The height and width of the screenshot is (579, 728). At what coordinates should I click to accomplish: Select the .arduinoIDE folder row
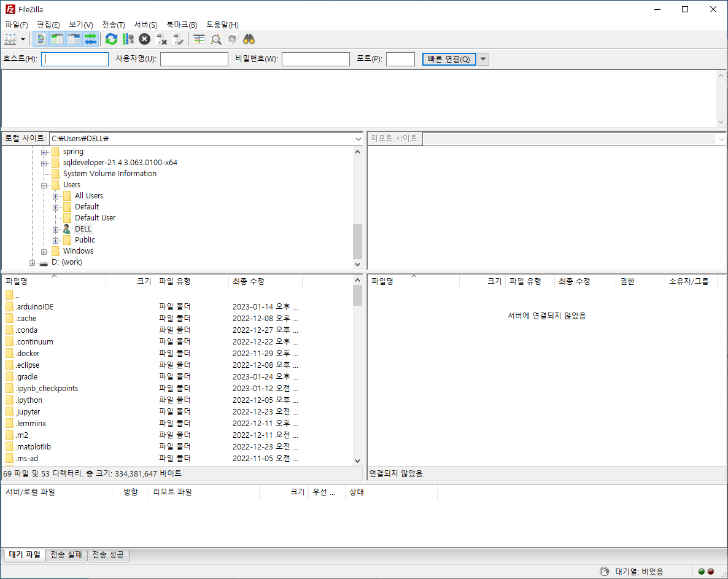coord(176,307)
